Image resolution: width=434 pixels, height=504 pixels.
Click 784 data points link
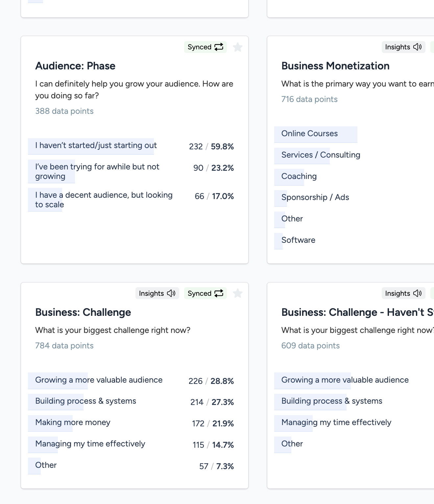64,346
